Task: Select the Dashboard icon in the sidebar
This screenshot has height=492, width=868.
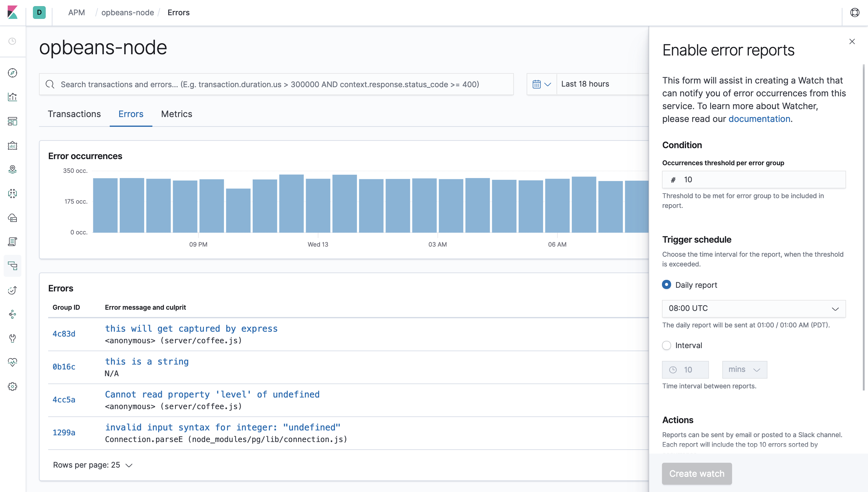Action: click(12, 121)
